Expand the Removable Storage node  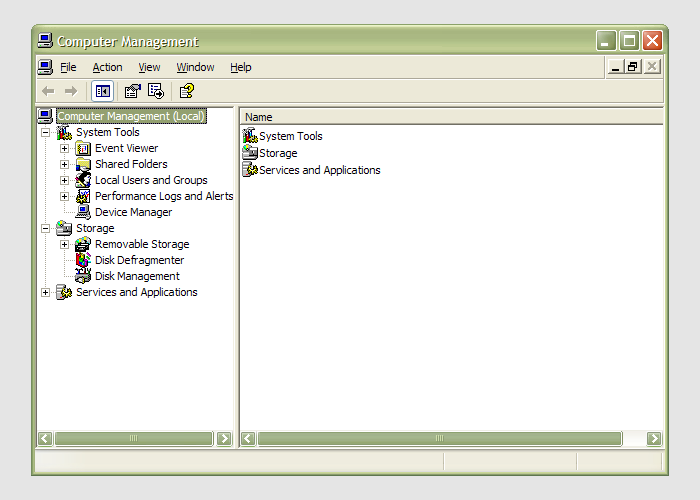point(65,245)
